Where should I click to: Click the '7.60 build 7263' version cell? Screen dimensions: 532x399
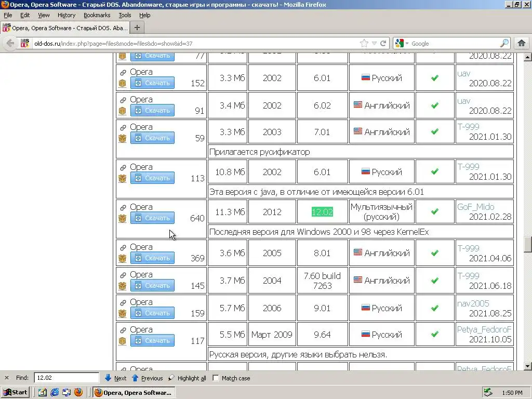click(322, 281)
